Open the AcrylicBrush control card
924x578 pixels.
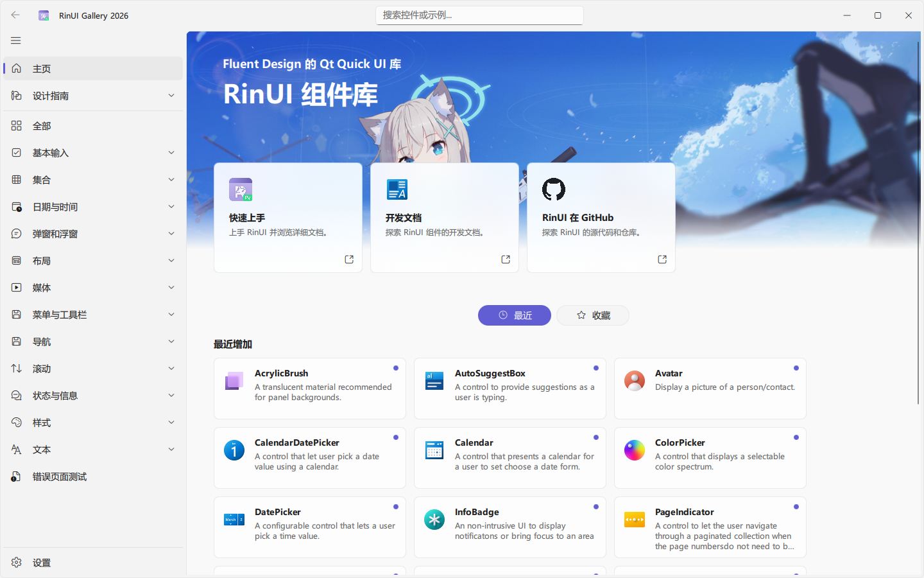pyautogui.click(x=310, y=389)
